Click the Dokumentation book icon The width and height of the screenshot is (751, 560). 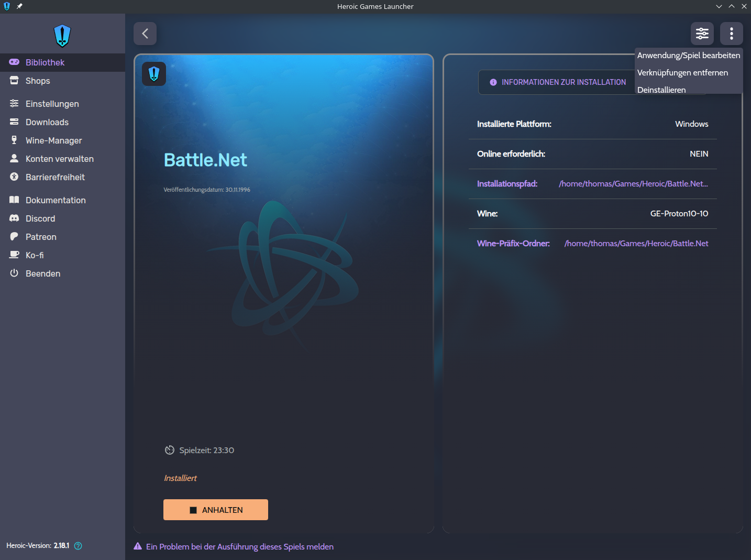[x=14, y=200]
